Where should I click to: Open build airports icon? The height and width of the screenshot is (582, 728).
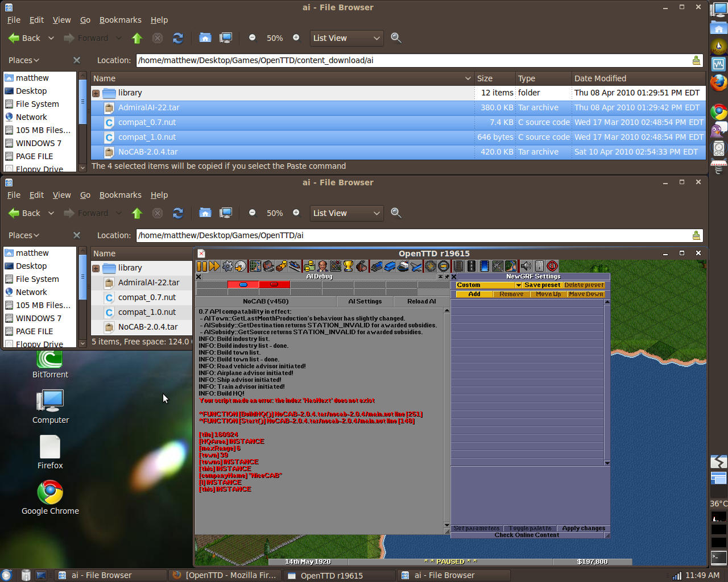pyautogui.click(x=497, y=266)
